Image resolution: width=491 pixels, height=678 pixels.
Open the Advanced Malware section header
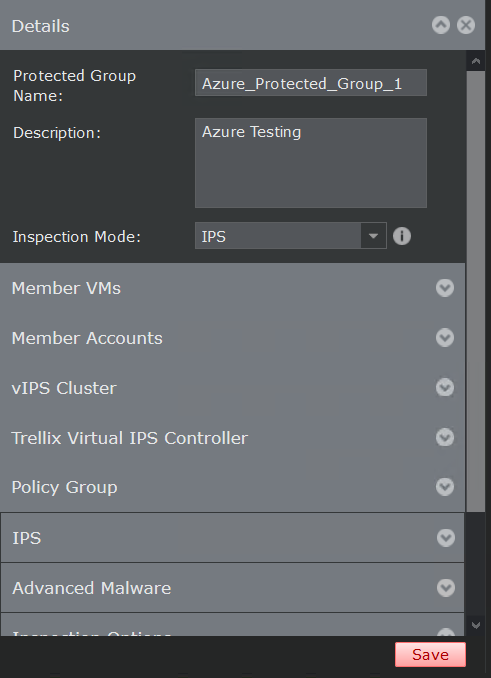click(233, 588)
